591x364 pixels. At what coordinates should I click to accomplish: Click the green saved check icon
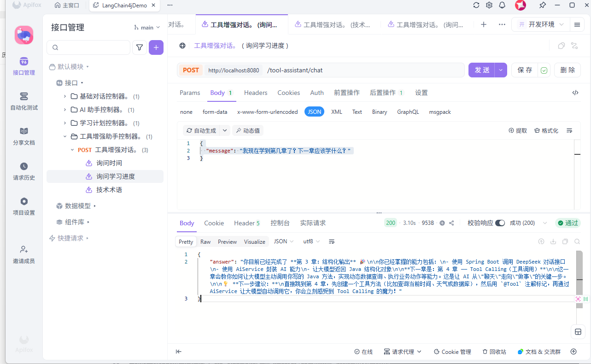544,70
